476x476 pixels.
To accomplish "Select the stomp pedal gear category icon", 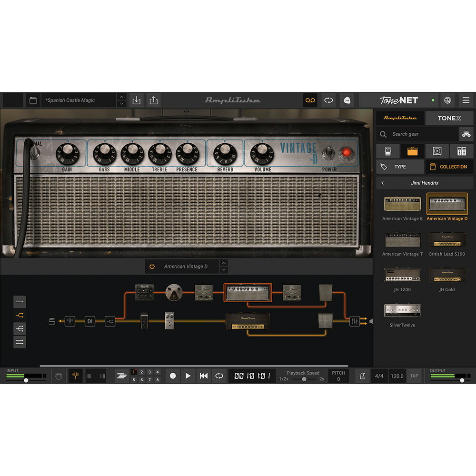I will [x=388, y=151].
